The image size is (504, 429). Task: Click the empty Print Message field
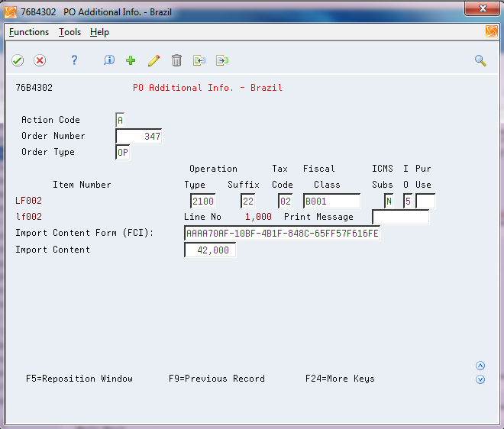pos(400,218)
